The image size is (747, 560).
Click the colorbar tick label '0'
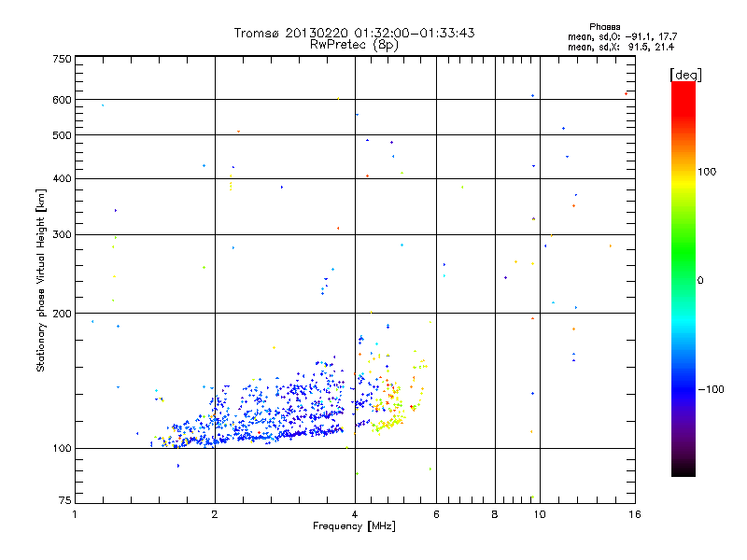click(699, 280)
